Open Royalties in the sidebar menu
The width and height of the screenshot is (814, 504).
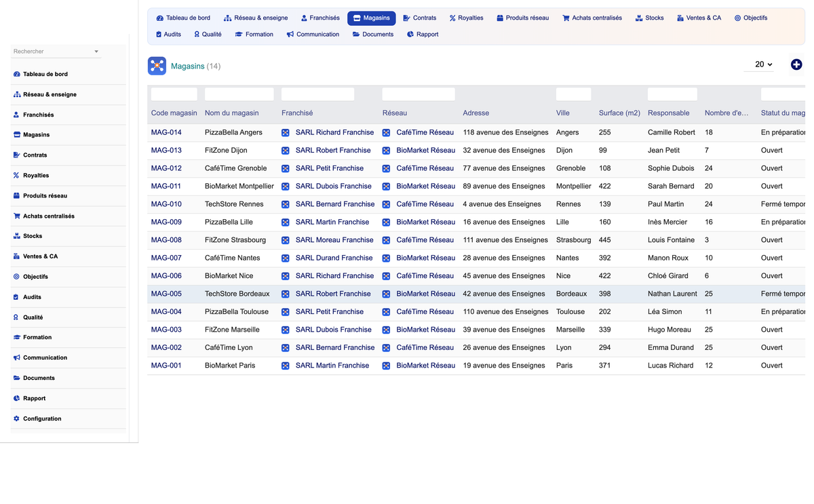click(36, 175)
